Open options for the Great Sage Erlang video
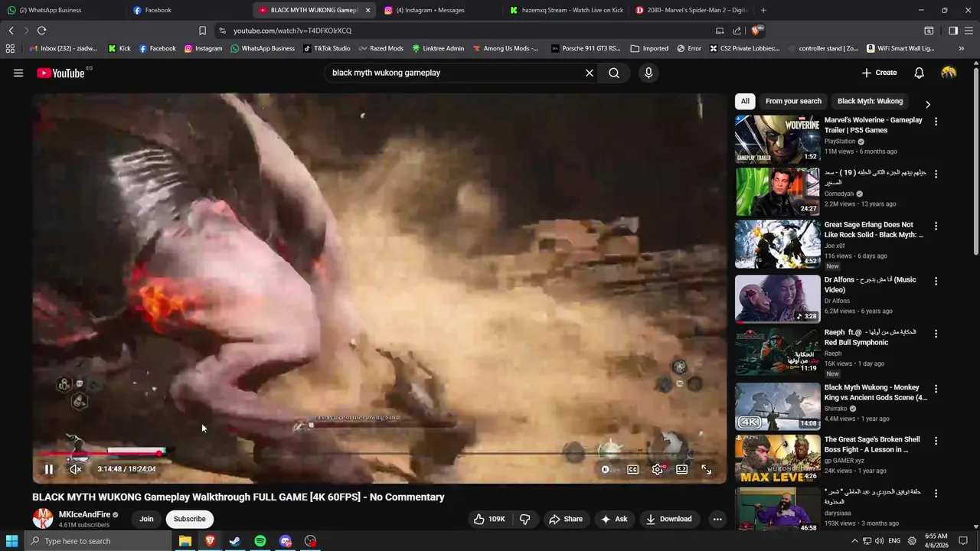 pos(936,227)
